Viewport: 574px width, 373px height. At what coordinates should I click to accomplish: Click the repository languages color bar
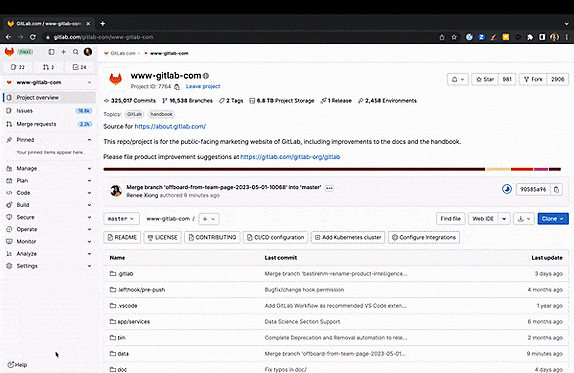pos(332,169)
